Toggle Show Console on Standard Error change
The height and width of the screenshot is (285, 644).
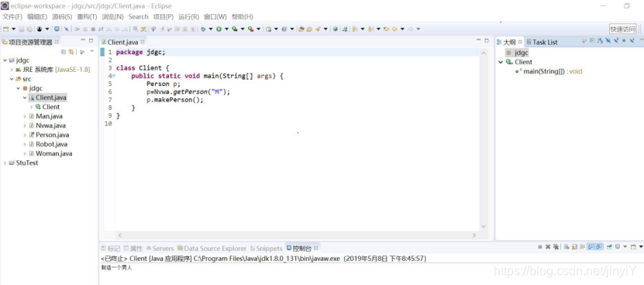599,247
